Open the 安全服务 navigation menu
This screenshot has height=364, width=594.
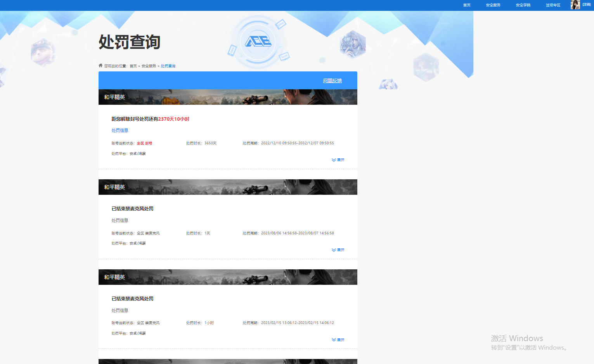click(493, 5)
